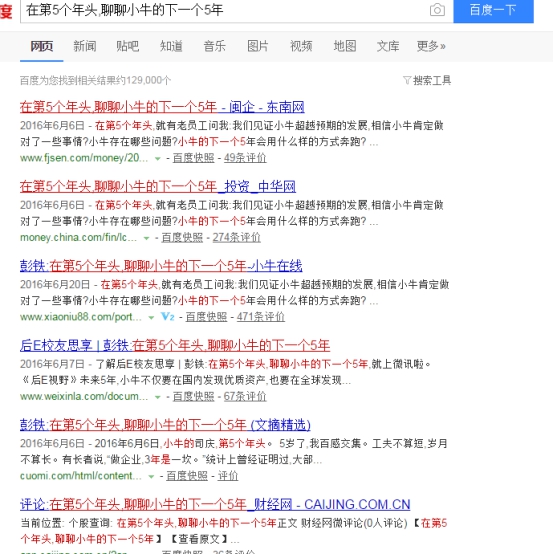Open 百度快照 for the money.china.com result
Image resolution: width=554 pixels, height=554 pixels.
(182, 237)
